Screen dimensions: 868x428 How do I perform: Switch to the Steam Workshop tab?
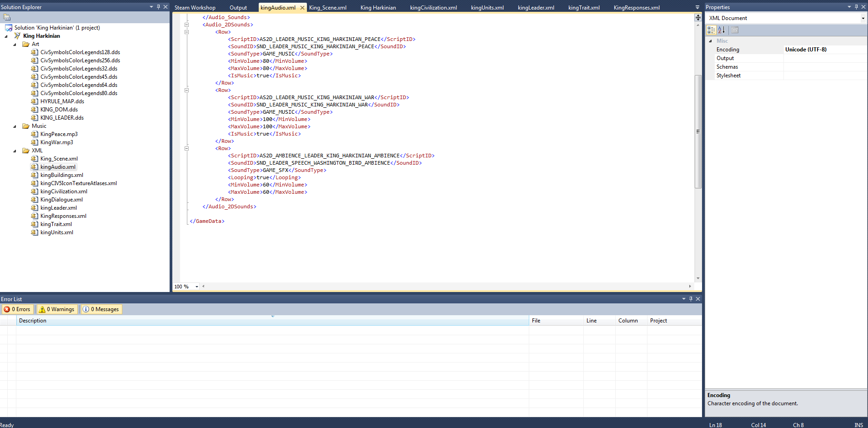tap(195, 8)
